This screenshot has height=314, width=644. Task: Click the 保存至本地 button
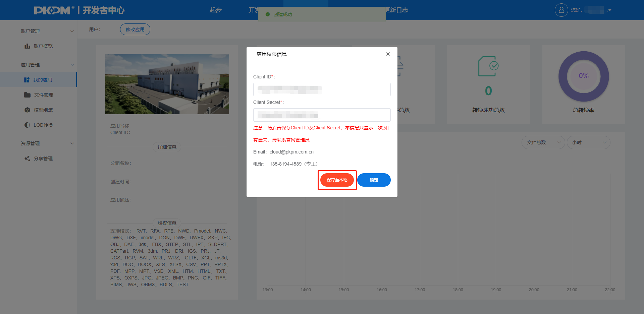(337, 180)
